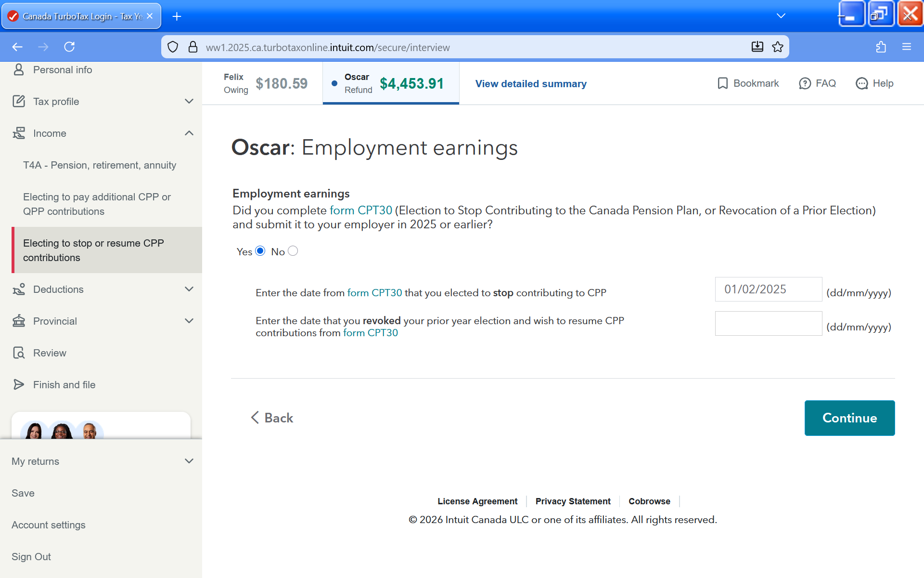The image size is (924, 578).
Task: Open T4A Pension, retirement, annuity item
Action: click(100, 165)
